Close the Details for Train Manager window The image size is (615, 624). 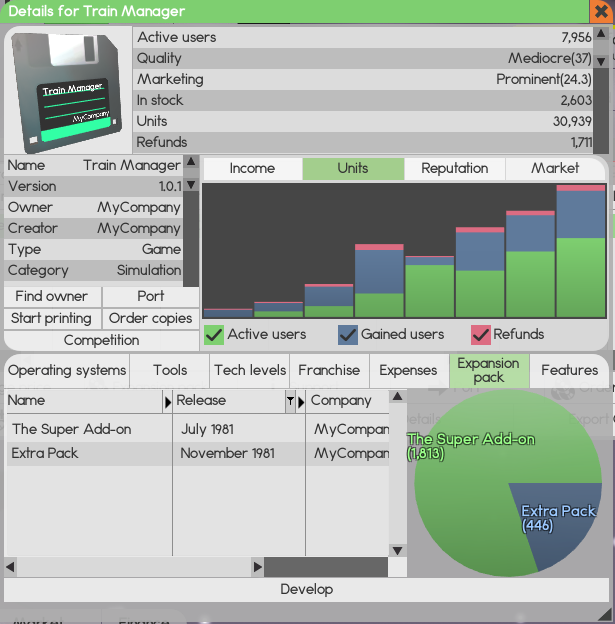[x=600, y=13]
